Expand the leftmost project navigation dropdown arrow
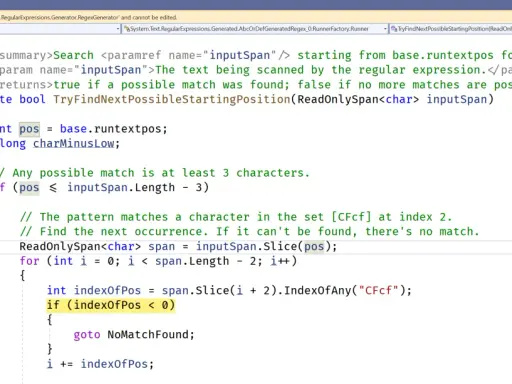 pos(118,29)
